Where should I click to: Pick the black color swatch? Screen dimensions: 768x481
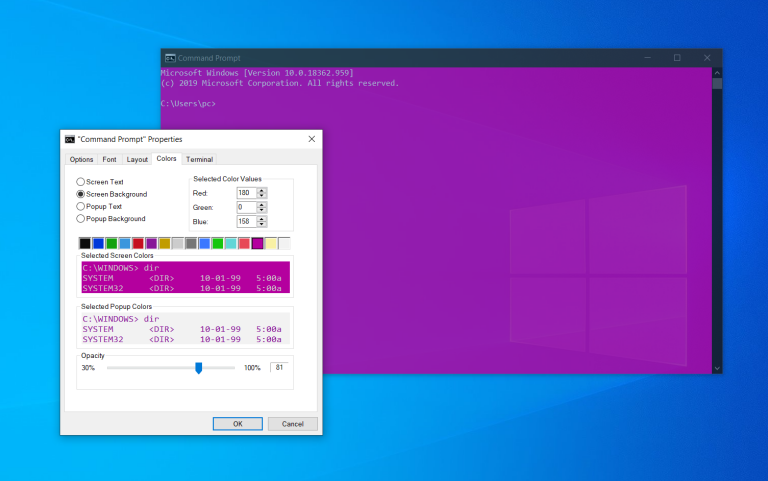(85, 243)
